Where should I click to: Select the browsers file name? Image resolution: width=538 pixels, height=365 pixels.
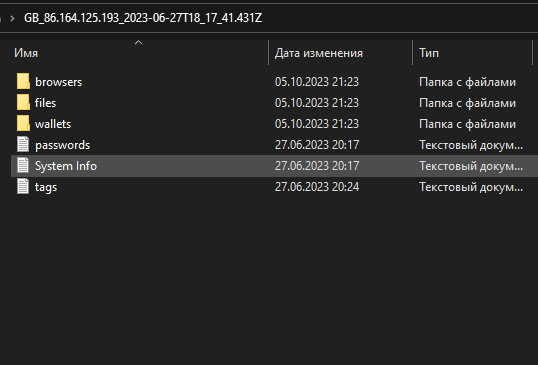point(59,82)
